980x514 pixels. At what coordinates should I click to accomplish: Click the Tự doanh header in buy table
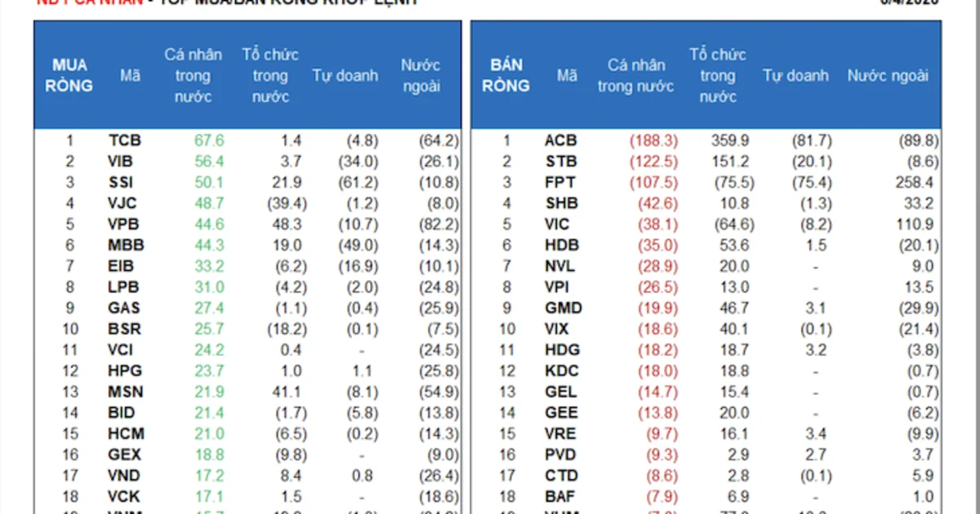point(345,75)
